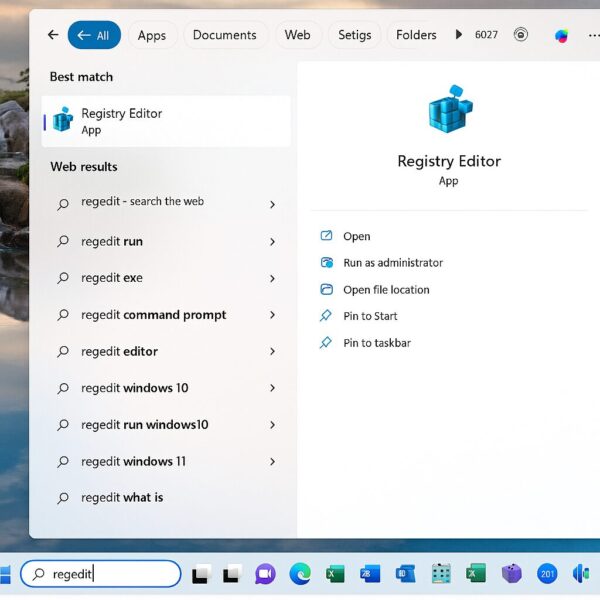Choose Pin to Start
600x600 pixels.
(370, 316)
